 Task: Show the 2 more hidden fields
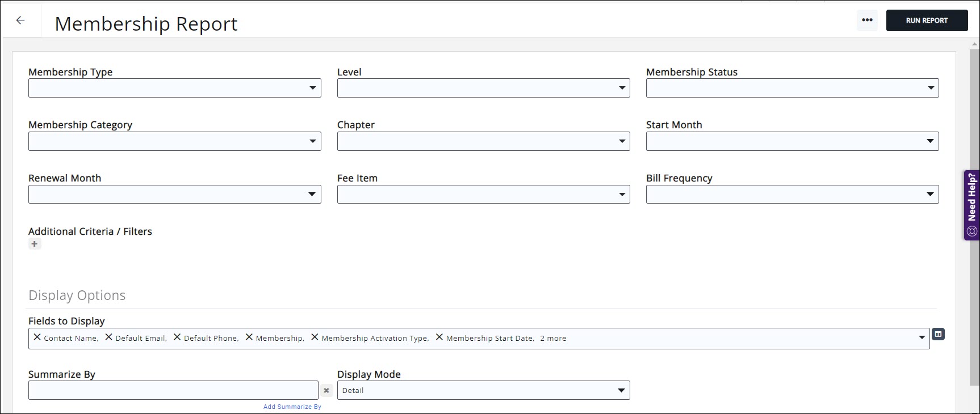tap(553, 339)
